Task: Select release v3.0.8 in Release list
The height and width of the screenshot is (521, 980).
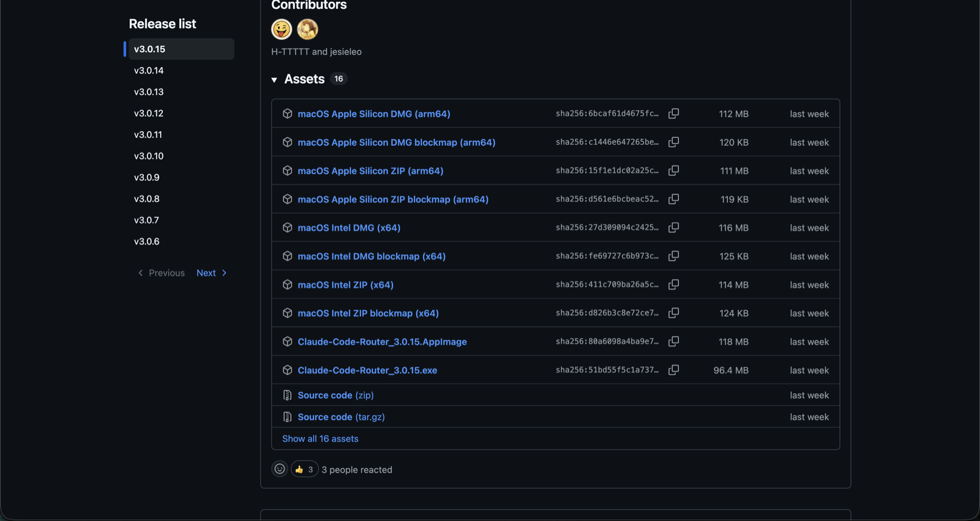Action: [147, 199]
